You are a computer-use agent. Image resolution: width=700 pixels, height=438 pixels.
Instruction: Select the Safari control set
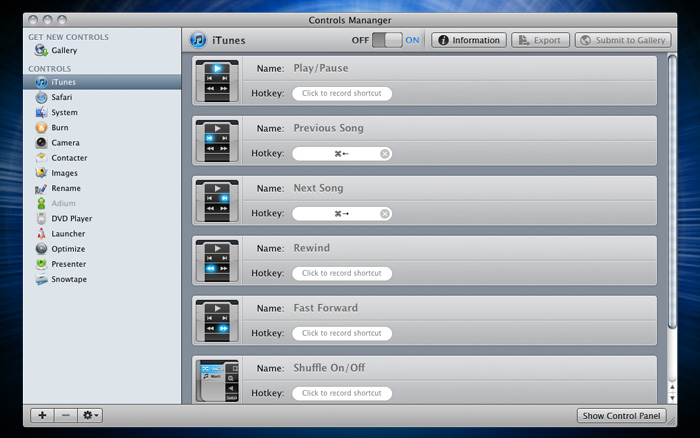click(102, 97)
